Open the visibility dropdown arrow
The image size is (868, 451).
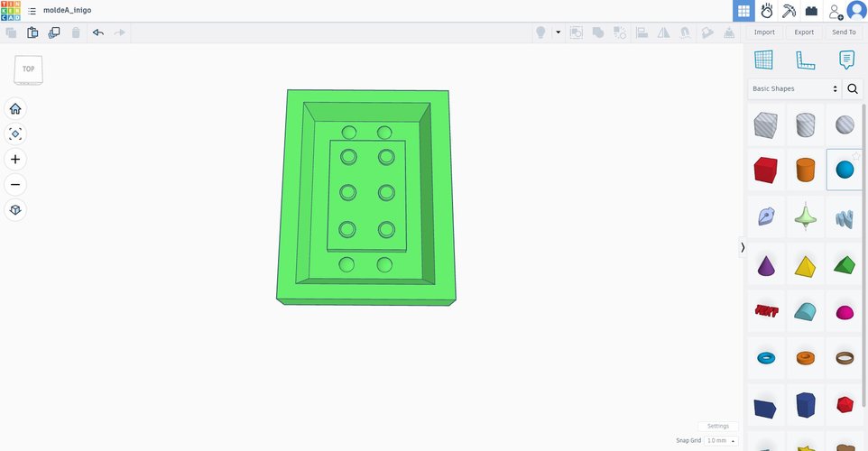(x=558, y=32)
